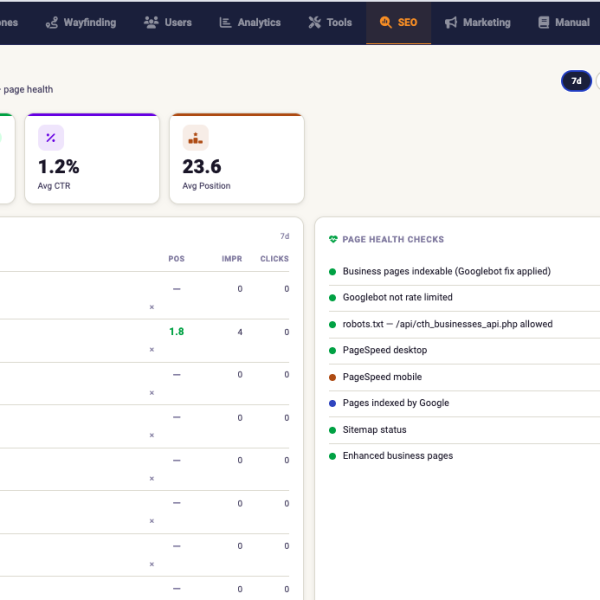Screen dimensions: 600x600
Task: Click the green Enhanced business pages dot
Action: pyautogui.click(x=333, y=457)
